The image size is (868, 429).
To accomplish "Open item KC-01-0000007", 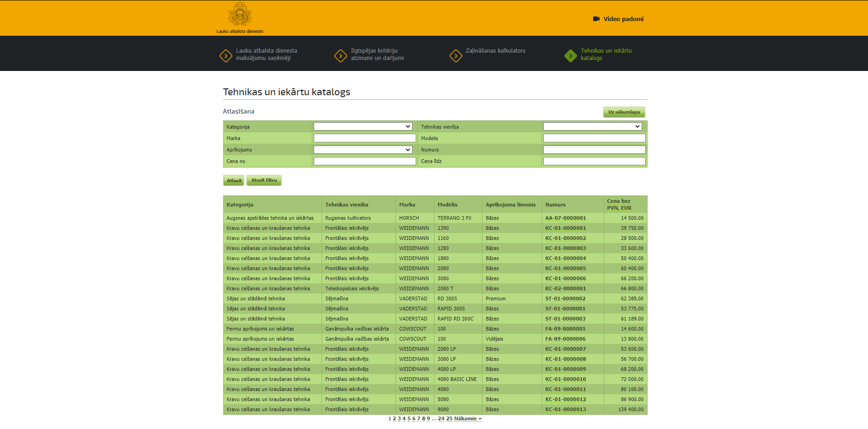I will click(565, 349).
